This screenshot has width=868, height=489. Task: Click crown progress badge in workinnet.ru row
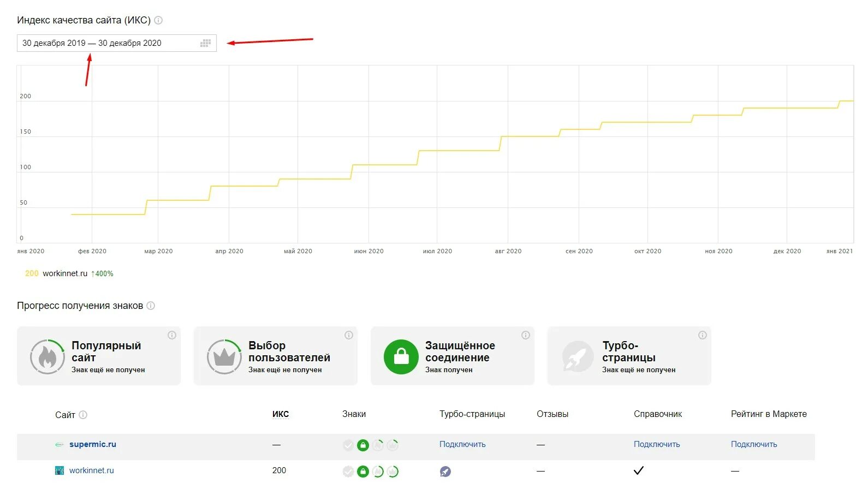(393, 472)
